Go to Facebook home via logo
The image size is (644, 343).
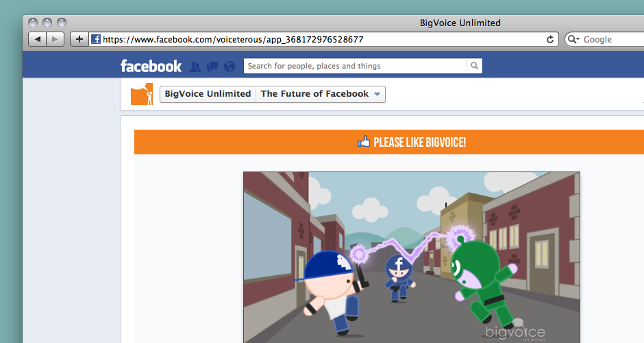(x=151, y=66)
